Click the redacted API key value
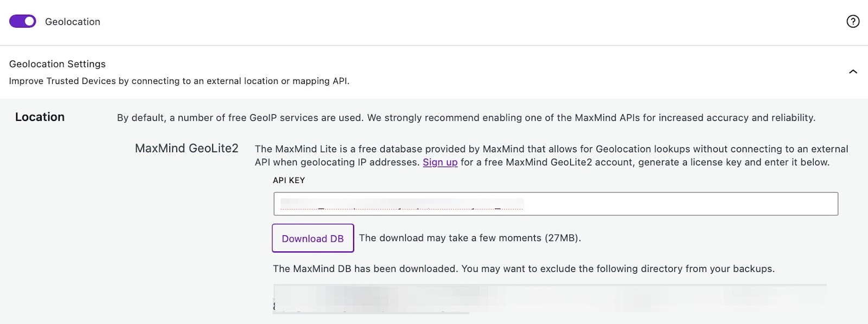The height and width of the screenshot is (324, 868). tap(401, 204)
